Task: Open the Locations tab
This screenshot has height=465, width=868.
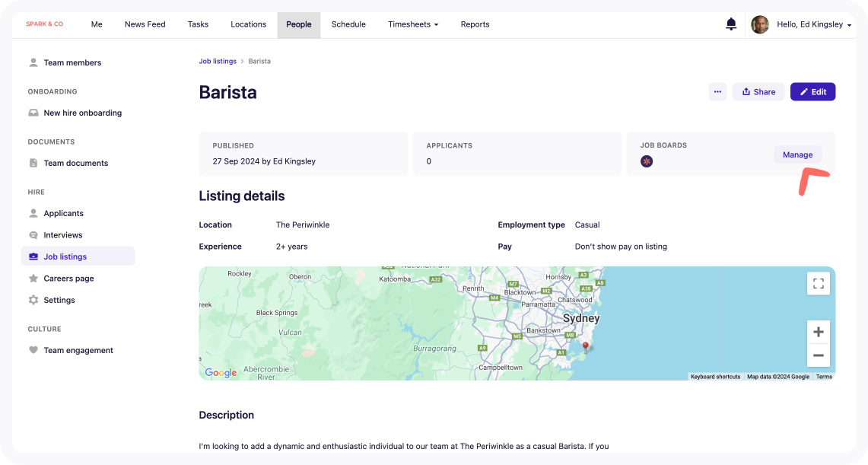Action: click(x=249, y=24)
